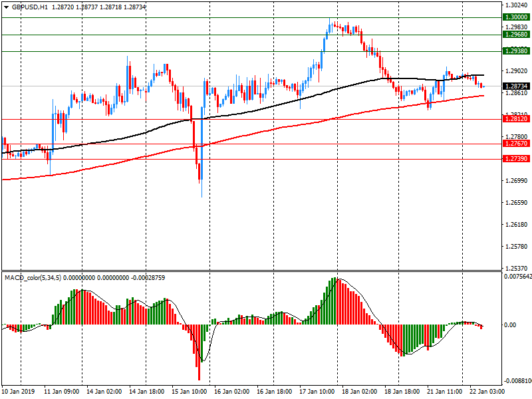The height and width of the screenshot is (399, 532).
Task: Click the 22 Jan 03:00 time label
Action: pyautogui.click(x=487, y=392)
